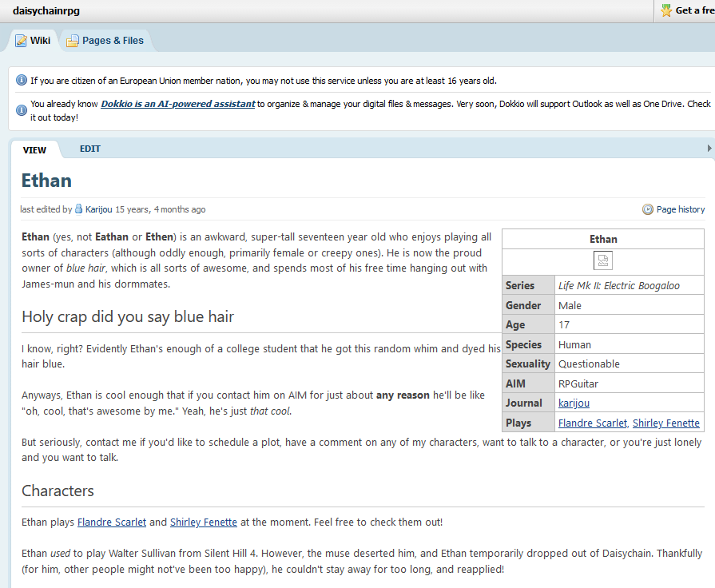Select the VIEW tab
Viewport: 715px width, 588px height.
pos(34,150)
